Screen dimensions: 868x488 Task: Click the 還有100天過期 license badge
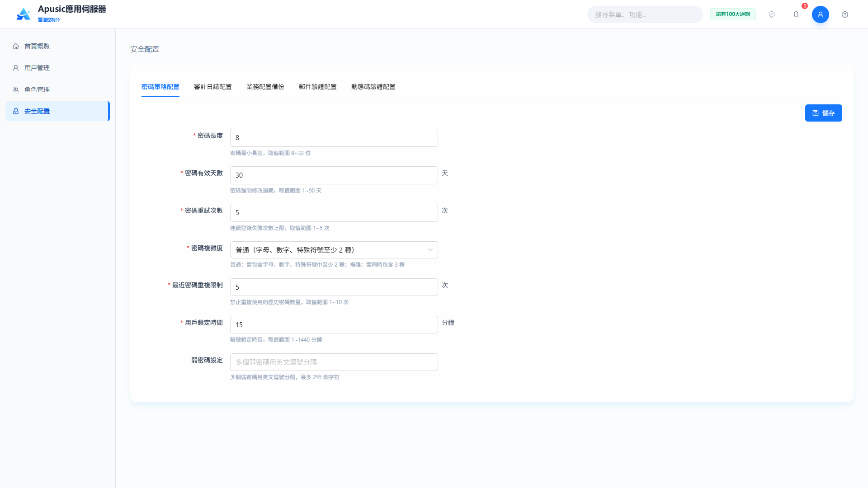tap(733, 14)
